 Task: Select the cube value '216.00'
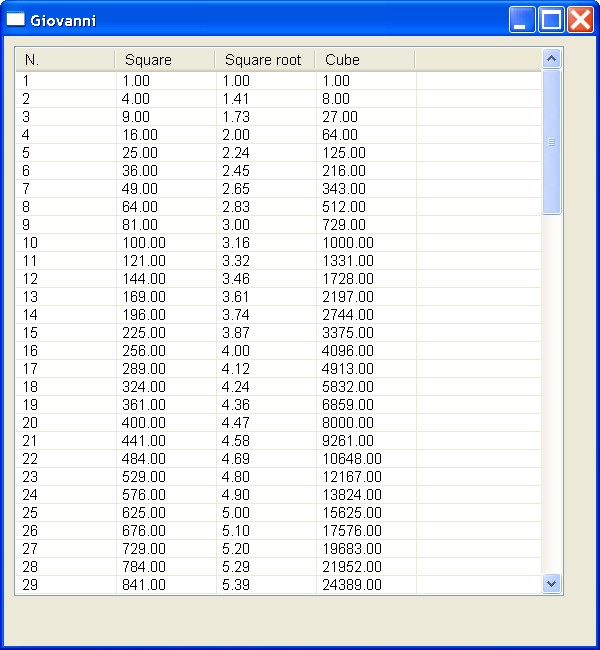pyautogui.click(x=344, y=171)
